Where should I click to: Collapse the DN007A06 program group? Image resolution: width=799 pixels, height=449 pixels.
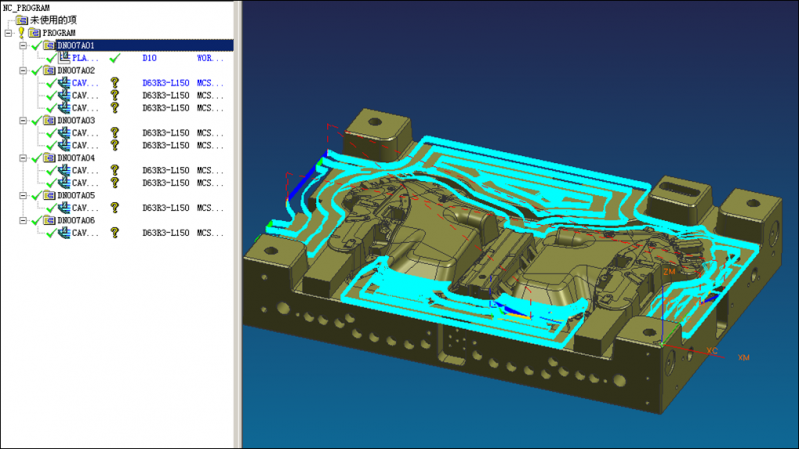coord(23,220)
